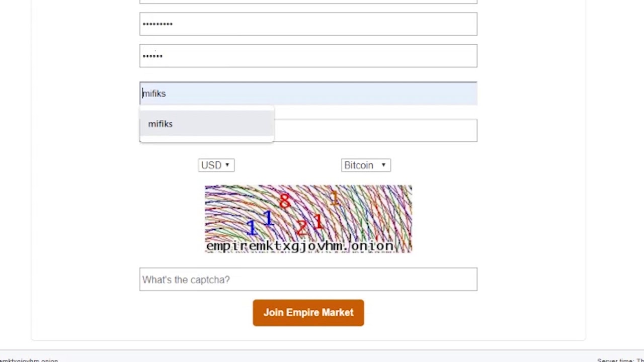This screenshot has width=644, height=362.
Task: Open the USD currency dropdown
Action: point(216,165)
